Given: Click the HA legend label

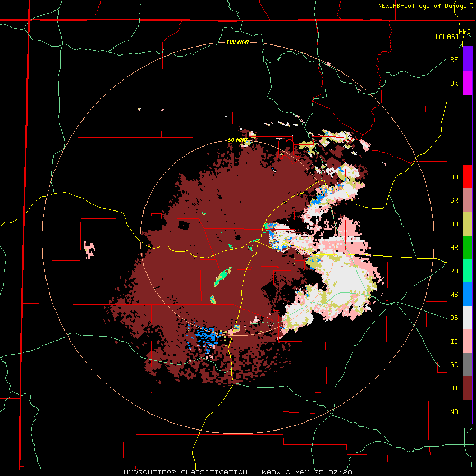Looking at the screenshot, I should click(x=454, y=177).
